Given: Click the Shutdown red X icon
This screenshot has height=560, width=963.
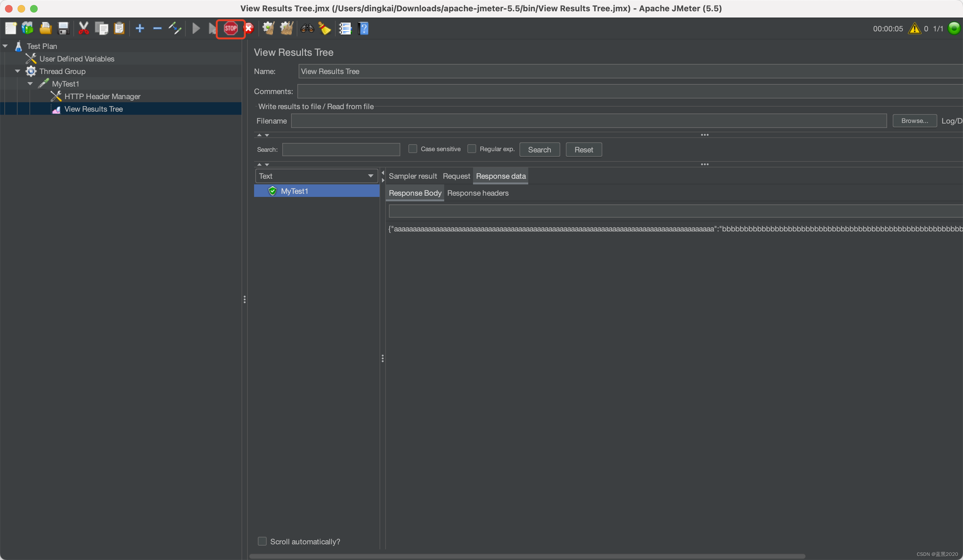Looking at the screenshot, I should coord(249,28).
